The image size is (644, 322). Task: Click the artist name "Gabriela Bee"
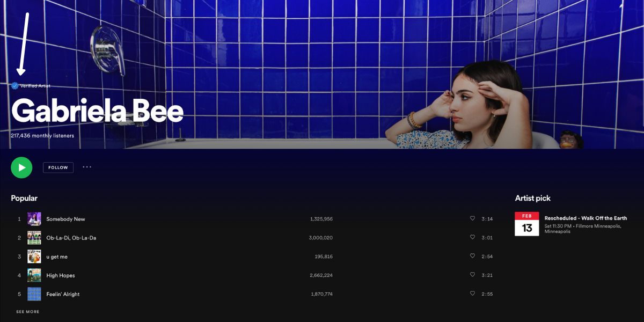pyautogui.click(x=97, y=111)
